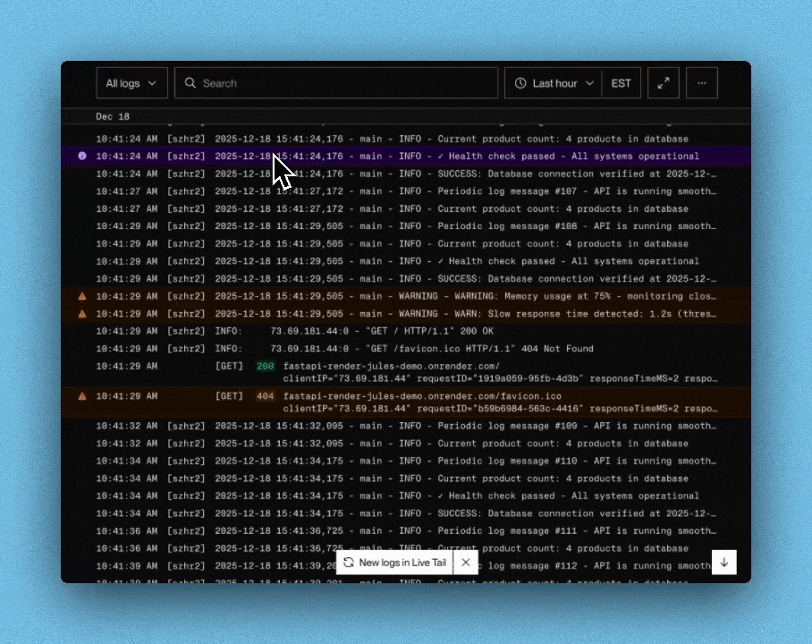The width and height of the screenshot is (812, 644).
Task: Click the info icon on highlighted Health check row
Action: pyautogui.click(x=81, y=156)
